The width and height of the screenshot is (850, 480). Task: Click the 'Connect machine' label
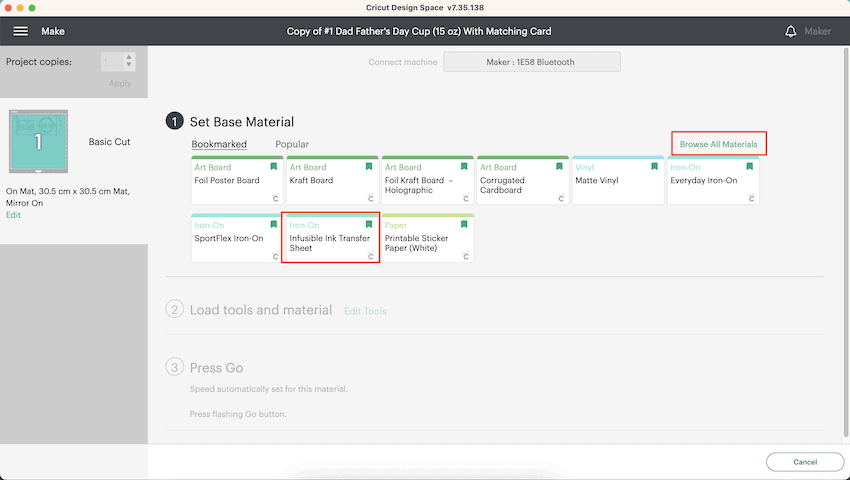[403, 62]
